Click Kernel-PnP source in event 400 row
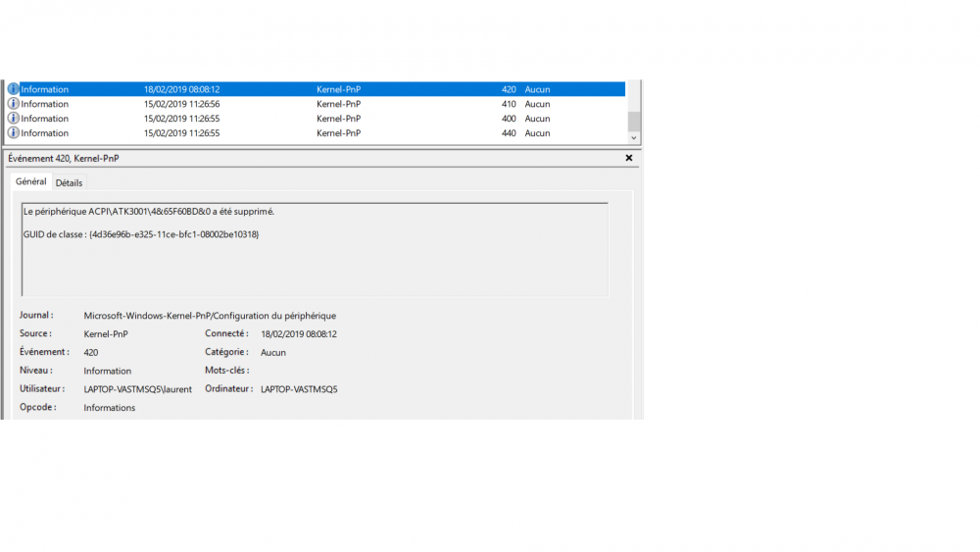 click(x=338, y=119)
